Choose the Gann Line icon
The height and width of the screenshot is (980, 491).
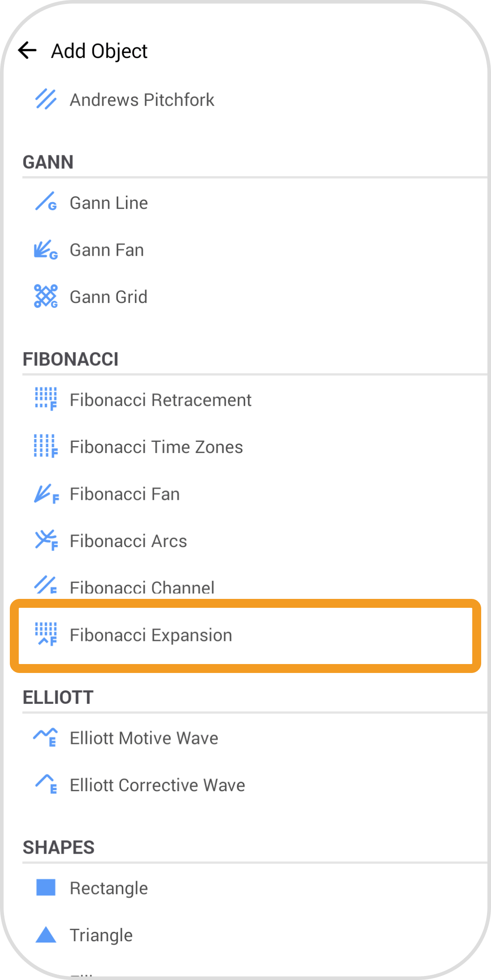tap(46, 202)
